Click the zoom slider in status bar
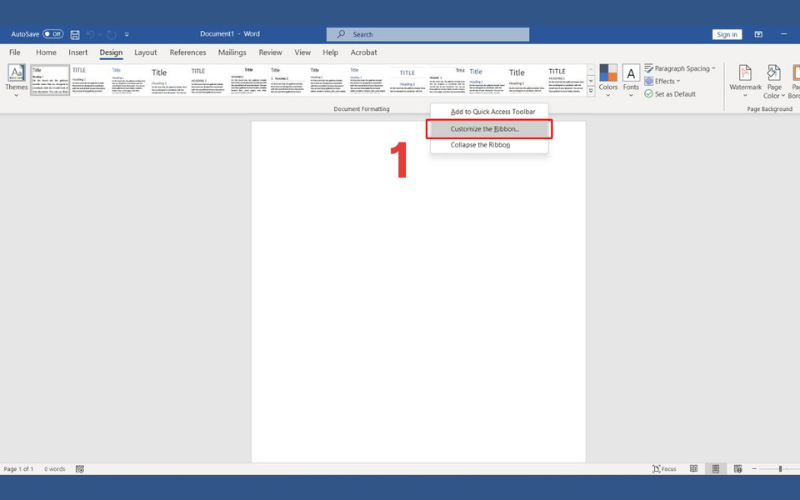 780,469
